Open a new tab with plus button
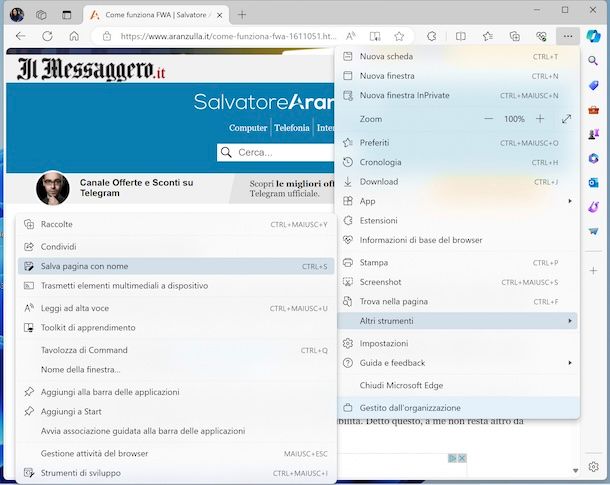 click(x=242, y=15)
